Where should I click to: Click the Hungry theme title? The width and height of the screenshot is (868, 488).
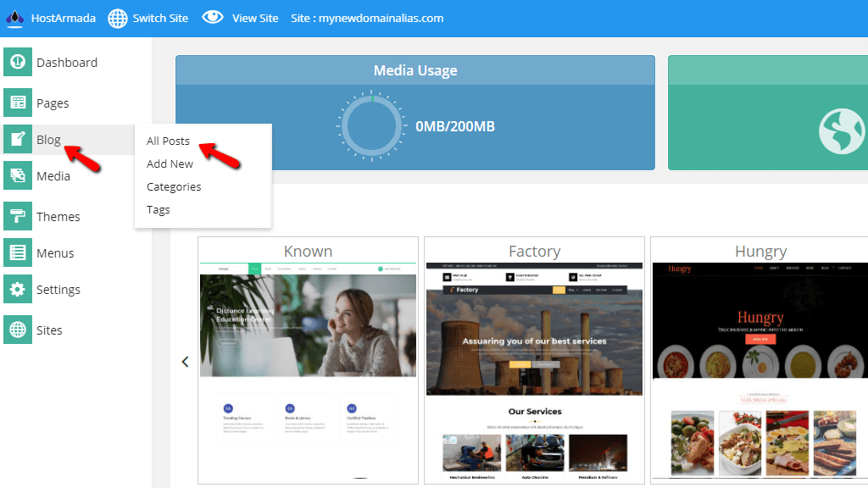[760, 252]
